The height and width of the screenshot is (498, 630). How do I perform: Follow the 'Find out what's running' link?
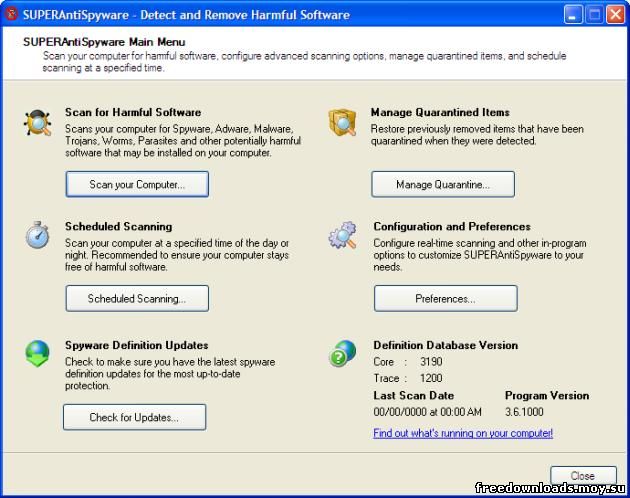pyautogui.click(x=463, y=433)
